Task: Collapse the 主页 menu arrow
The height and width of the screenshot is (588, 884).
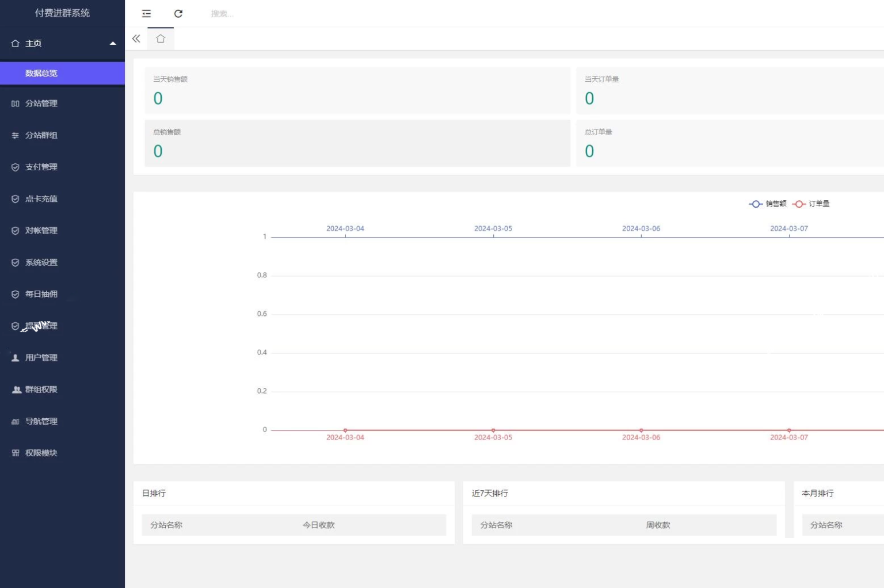Action: 113,43
